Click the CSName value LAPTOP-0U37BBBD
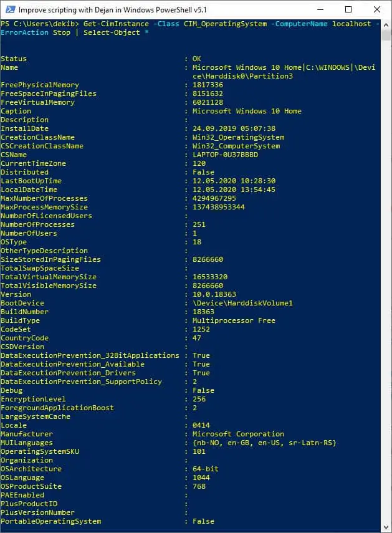392x533 pixels. [x=225, y=155]
